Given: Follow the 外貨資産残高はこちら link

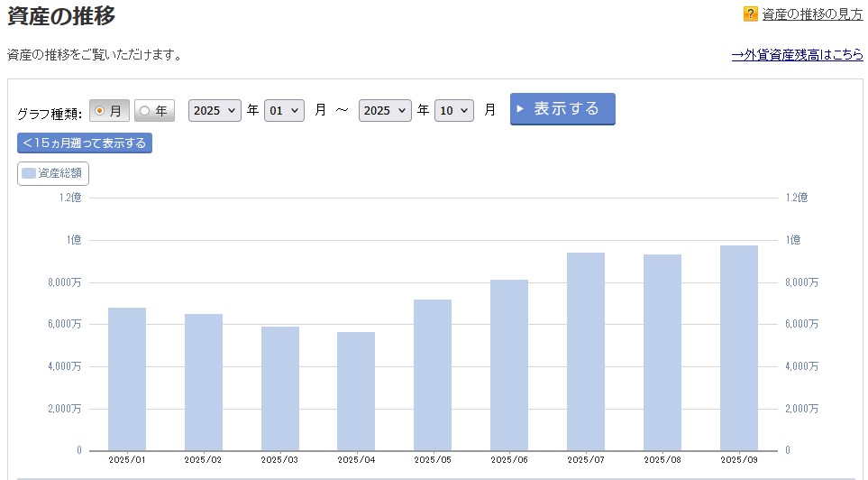Looking at the screenshot, I should 797,55.
